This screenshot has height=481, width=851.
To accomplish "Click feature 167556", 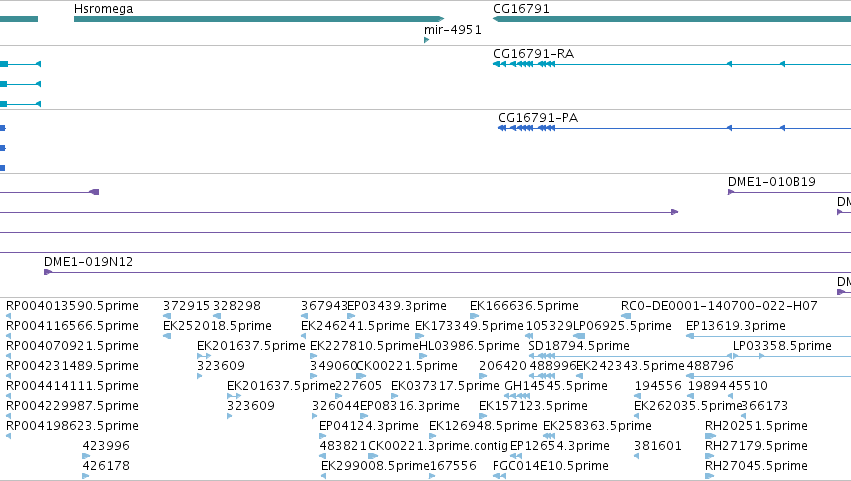I will 453,466.
